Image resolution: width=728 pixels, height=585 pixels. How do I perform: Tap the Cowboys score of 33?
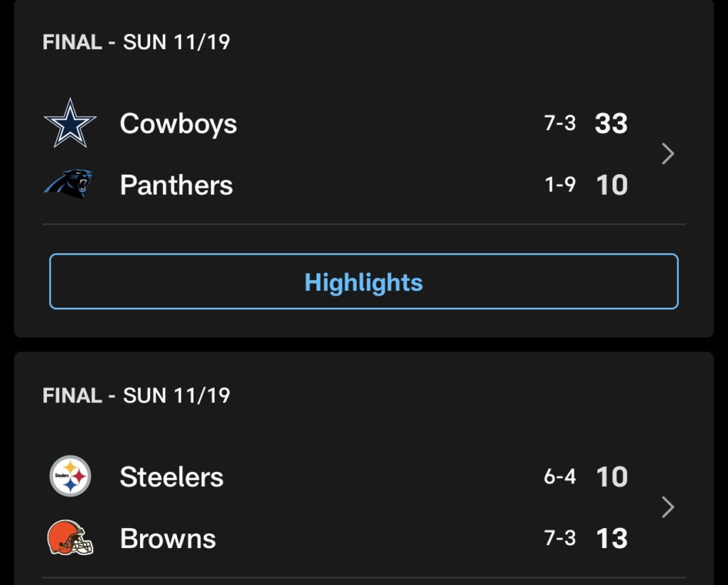(611, 124)
